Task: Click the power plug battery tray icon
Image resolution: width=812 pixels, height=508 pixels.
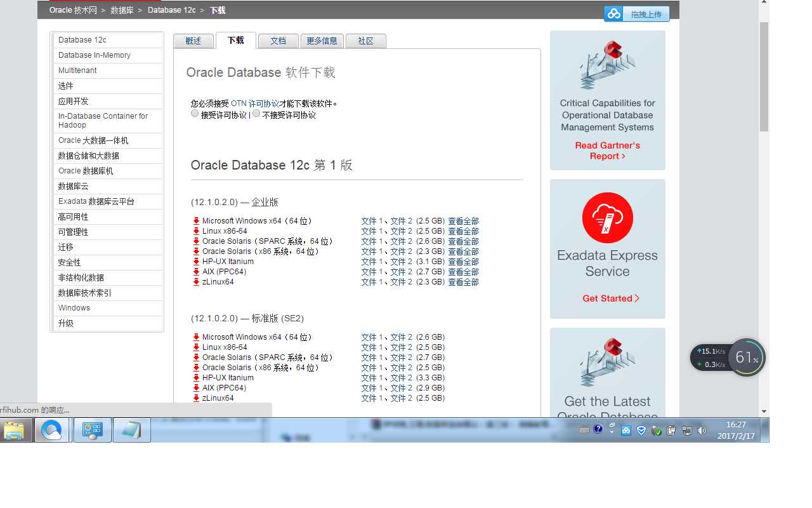Action: pos(672,431)
